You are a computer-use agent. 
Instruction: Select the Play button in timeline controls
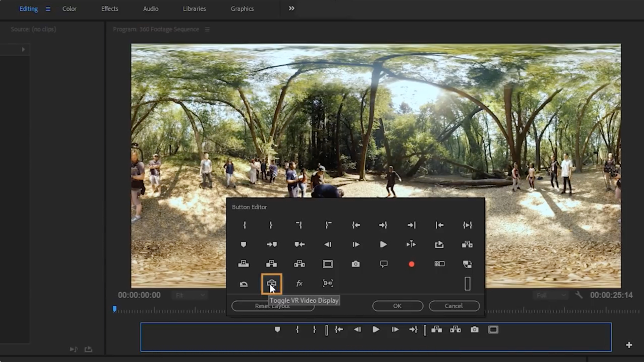375,329
